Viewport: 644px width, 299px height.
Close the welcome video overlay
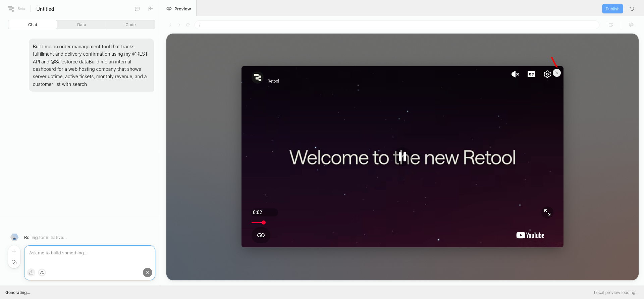pos(557,73)
